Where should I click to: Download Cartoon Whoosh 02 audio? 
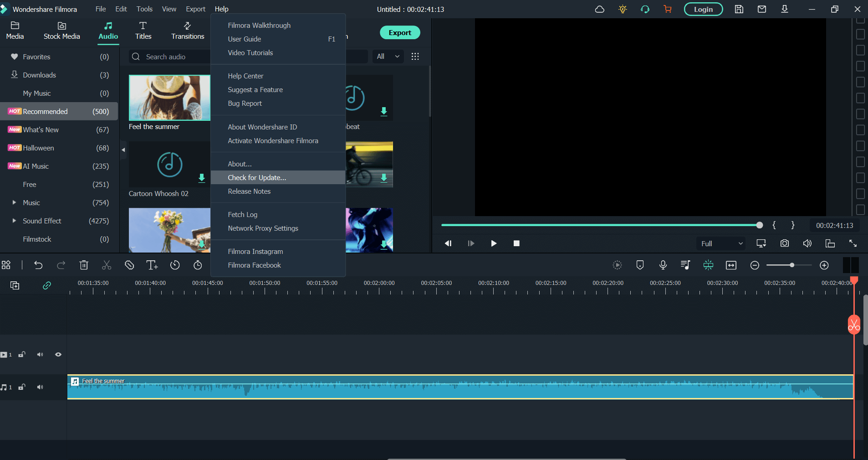202,178
